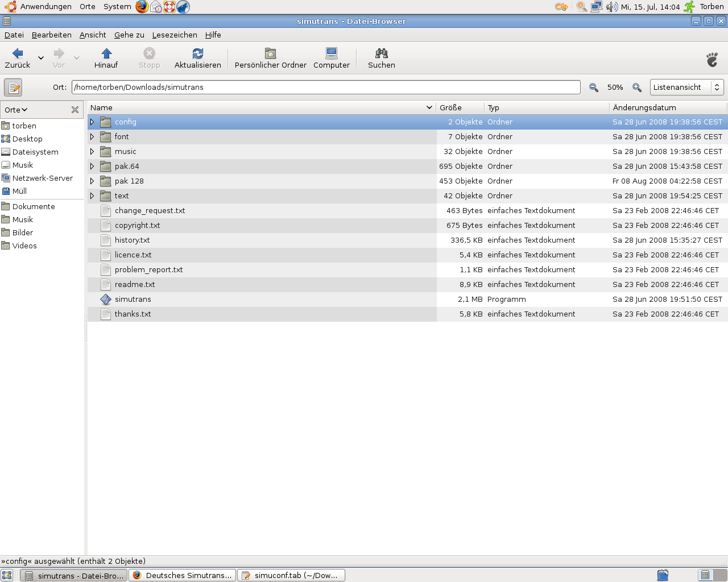This screenshot has height=582, width=728.
Task: Open the Lesezeichen menu
Action: [175, 35]
